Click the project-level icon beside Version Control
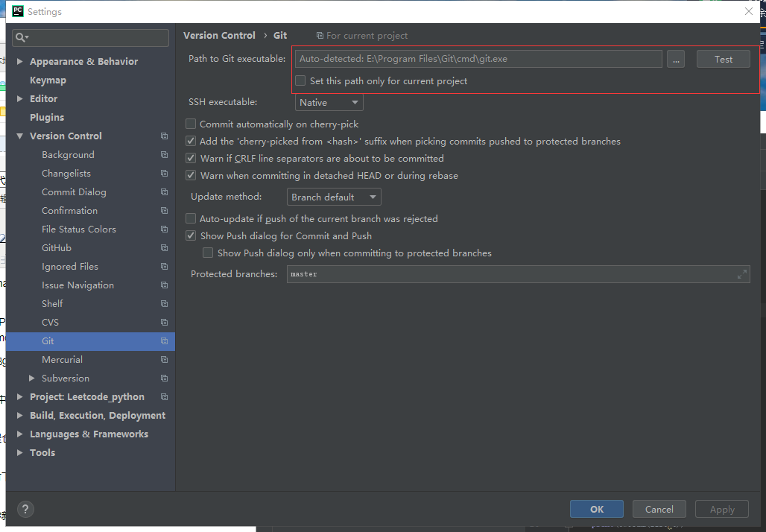The width and height of the screenshot is (766, 532). tap(164, 136)
